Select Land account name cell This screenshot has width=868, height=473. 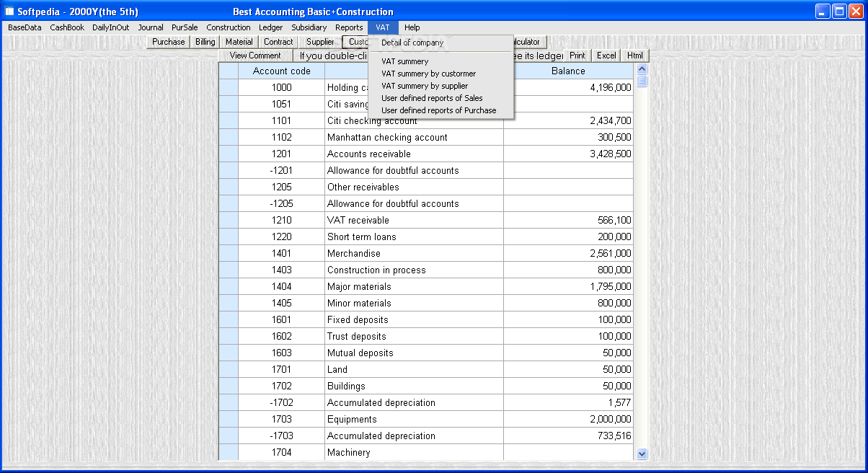point(415,369)
